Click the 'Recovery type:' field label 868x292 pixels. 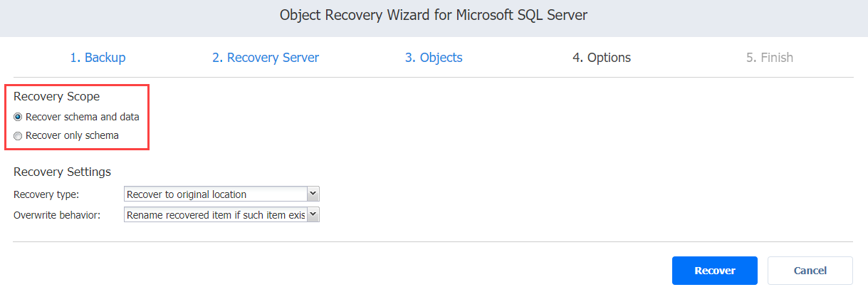tap(46, 194)
